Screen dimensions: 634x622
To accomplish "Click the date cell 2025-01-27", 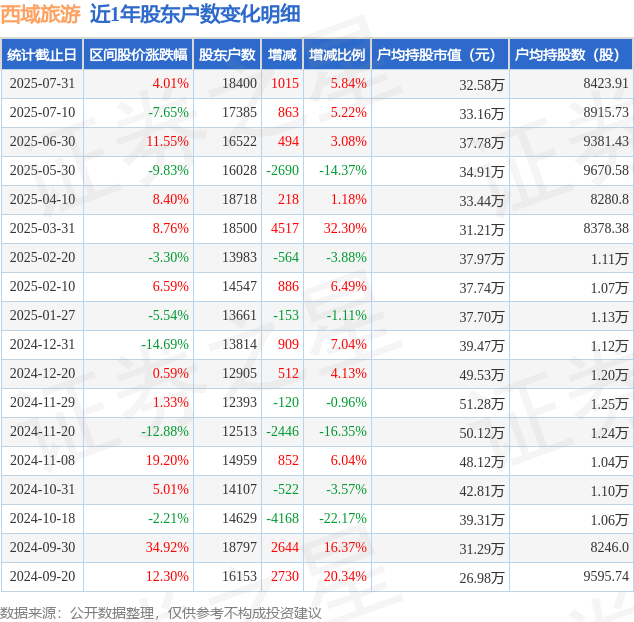I will point(42,315).
